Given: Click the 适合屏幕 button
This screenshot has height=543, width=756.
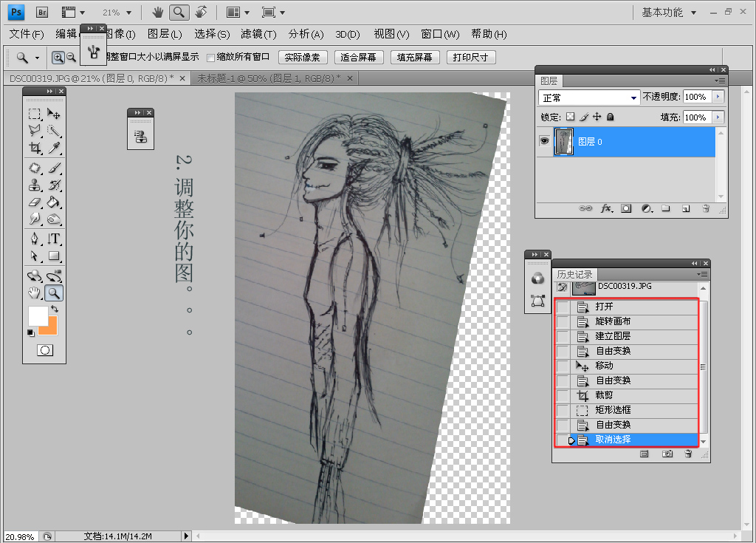Looking at the screenshot, I should coord(358,57).
